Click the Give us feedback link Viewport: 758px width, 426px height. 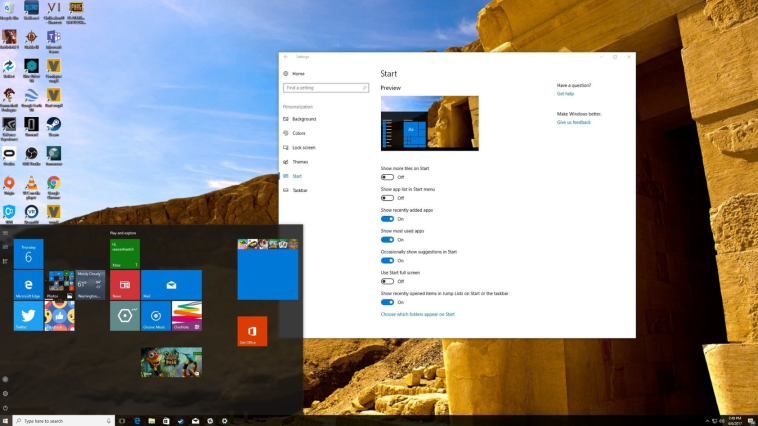click(x=574, y=122)
